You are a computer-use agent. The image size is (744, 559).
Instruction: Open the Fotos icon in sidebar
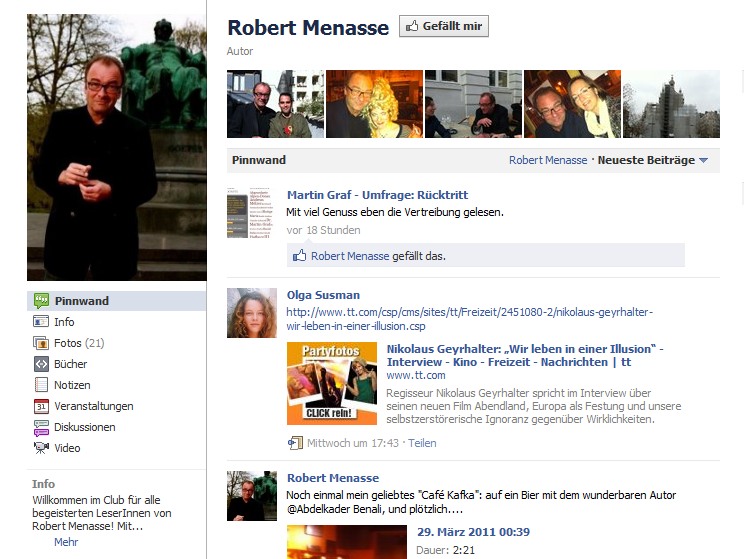point(41,343)
